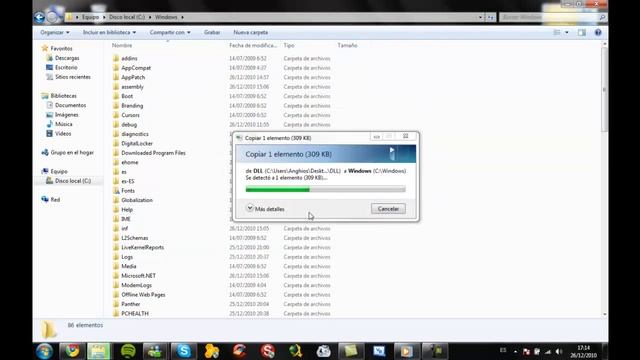640x360 pixels.
Task: Click the ES language indicator
Action: click(x=503, y=351)
